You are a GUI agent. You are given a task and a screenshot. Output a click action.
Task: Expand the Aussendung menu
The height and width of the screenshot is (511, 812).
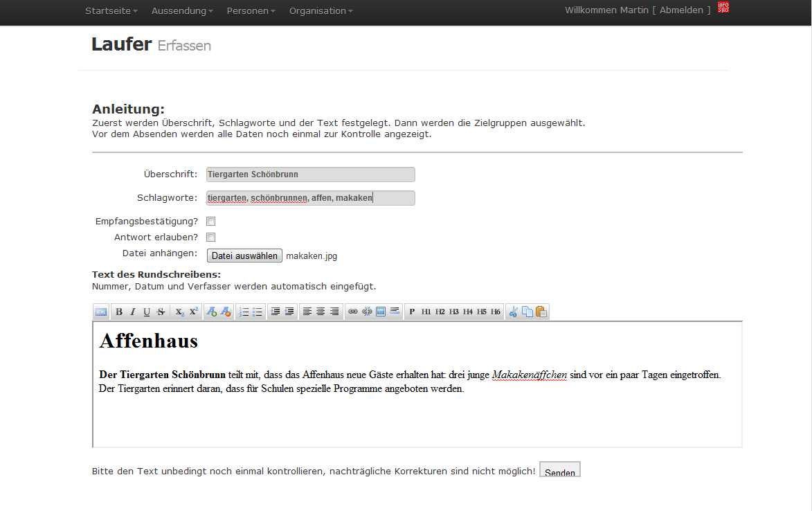[181, 11]
